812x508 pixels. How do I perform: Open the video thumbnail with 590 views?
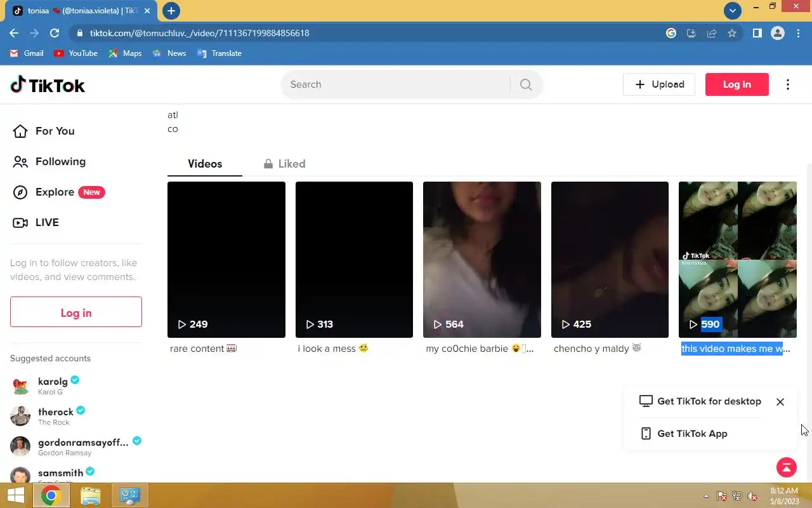coord(738,260)
